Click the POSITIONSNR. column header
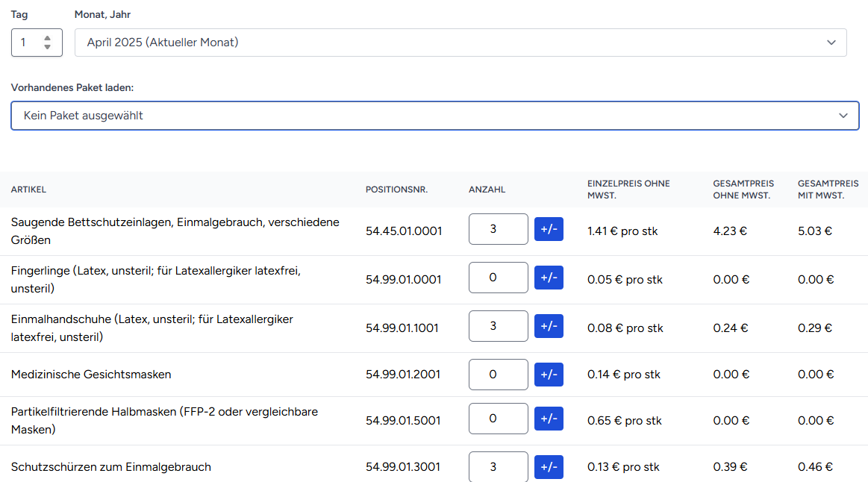Screen dimensions: 868x482 (x=396, y=190)
